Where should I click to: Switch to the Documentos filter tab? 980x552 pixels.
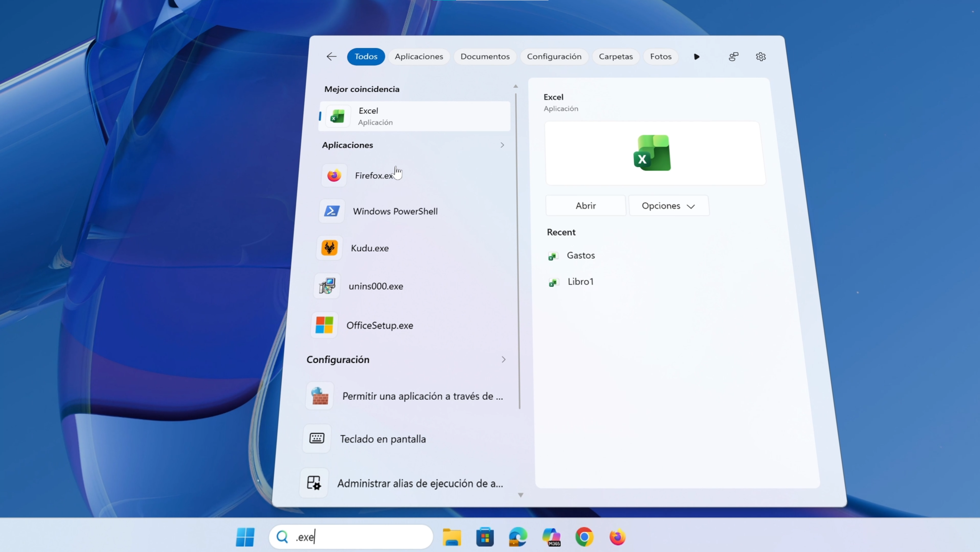click(485, 57)
